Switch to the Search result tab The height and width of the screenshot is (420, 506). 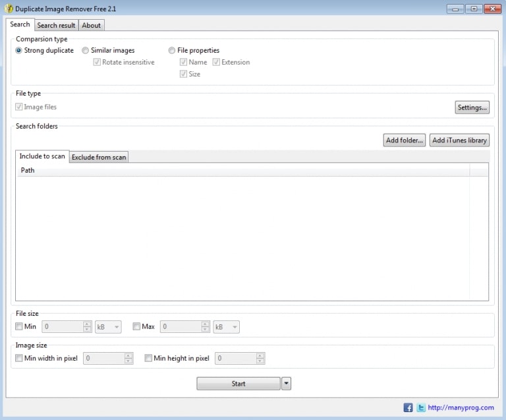tap(56, 25)
